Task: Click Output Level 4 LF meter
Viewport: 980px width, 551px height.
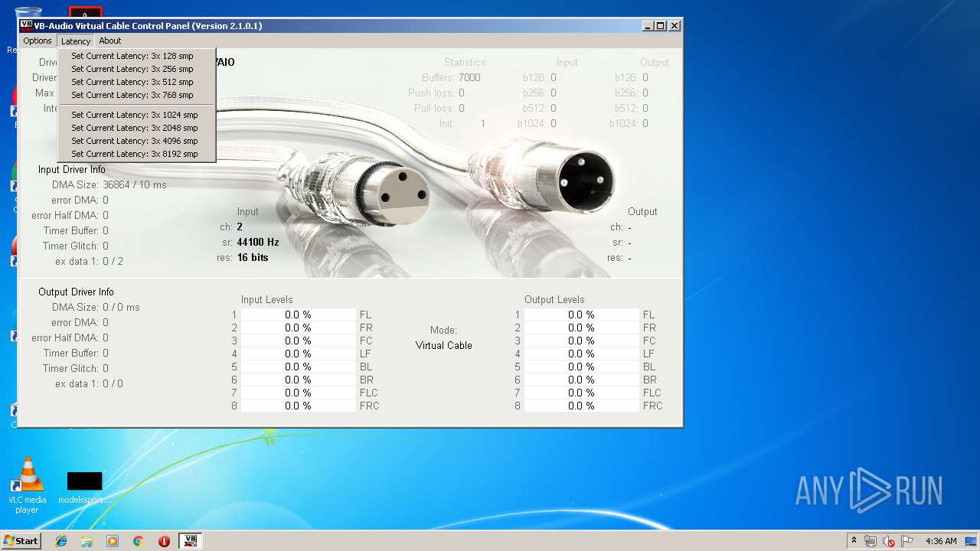Action: [581, 354]
